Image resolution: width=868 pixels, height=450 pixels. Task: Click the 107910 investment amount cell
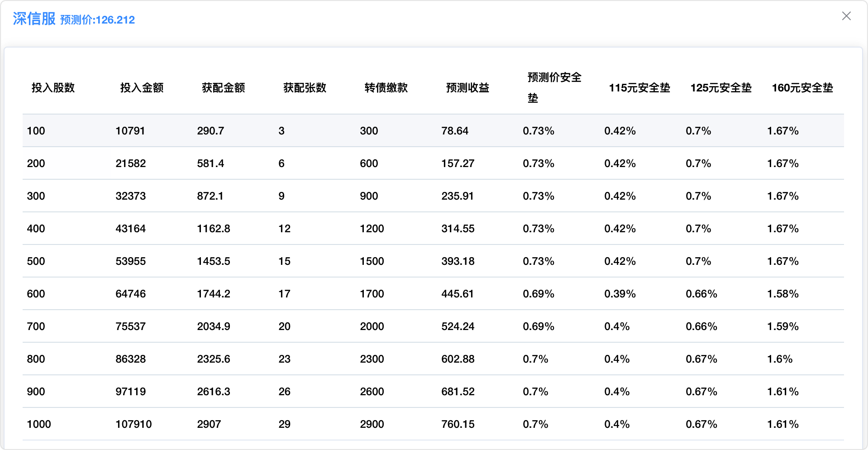(134, 424)
